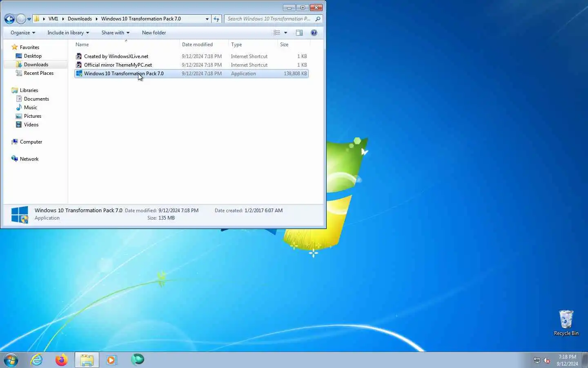
Task: Click the Music note icon in sidebar
Action: (x=19, y=108)
